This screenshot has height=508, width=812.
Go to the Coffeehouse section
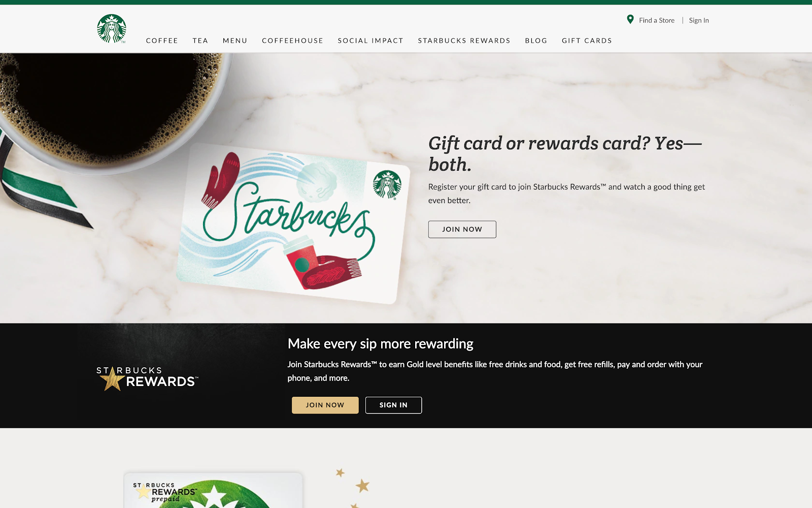(293, 41)
